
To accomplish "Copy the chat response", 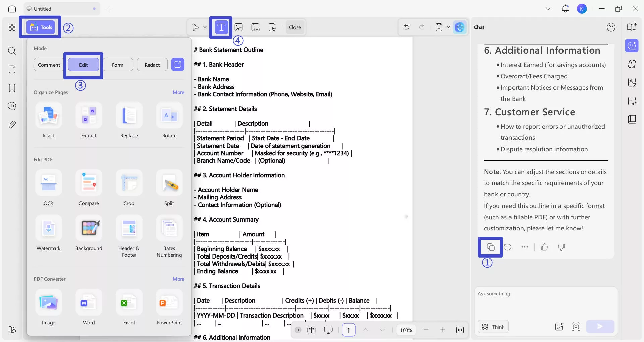I will pos(490,247).
